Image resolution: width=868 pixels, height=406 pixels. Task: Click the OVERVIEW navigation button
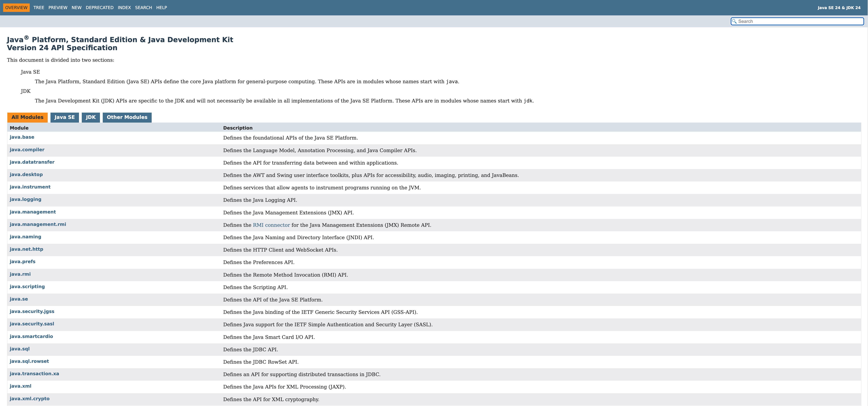click(x=16, y=7)
